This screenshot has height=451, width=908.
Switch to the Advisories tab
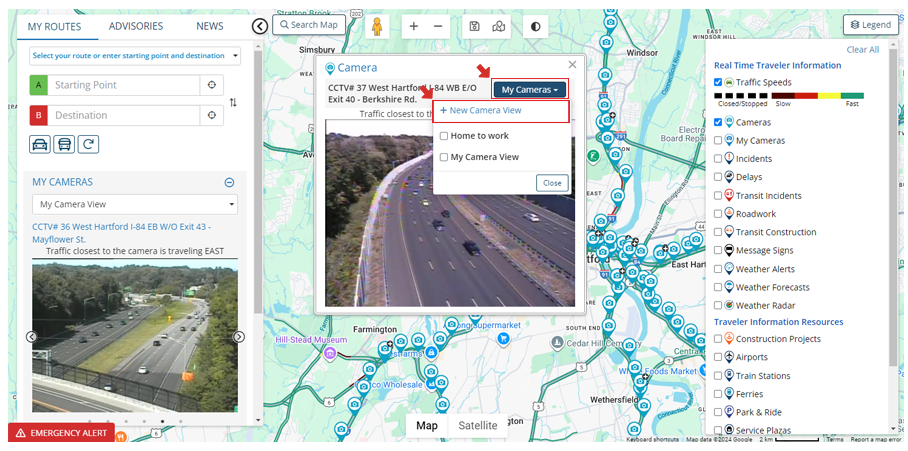(136, 26)
